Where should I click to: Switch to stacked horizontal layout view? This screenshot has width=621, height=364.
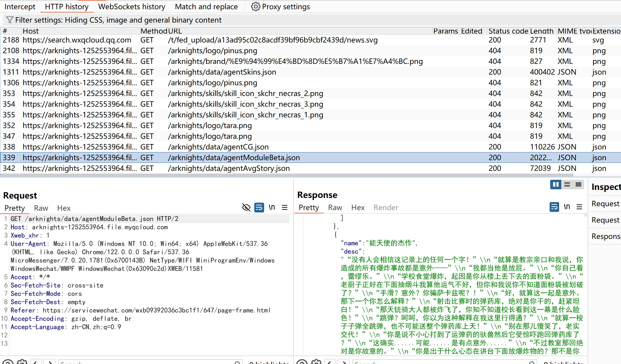coord(567,185)
